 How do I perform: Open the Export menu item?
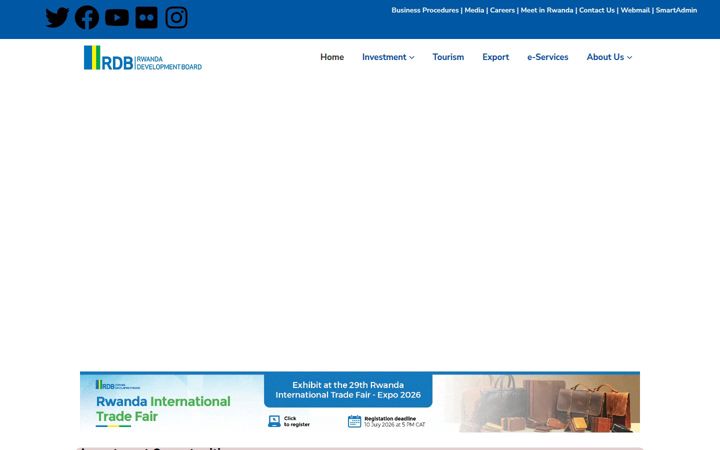pyautogui.click(x=495, y=57)
